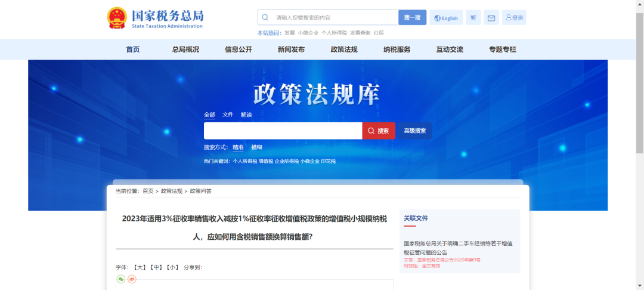Share article via orange Weibo icon
Screen dimensions: 644x290
(x=132, y=279)
